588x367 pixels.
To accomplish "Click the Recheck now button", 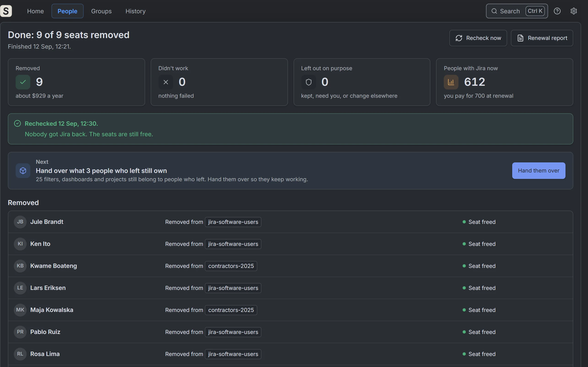I will click(x=478, y=38).
